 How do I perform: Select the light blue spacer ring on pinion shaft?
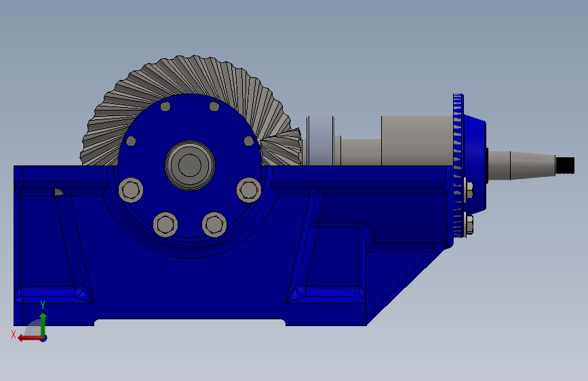click(x=320, y=140)
